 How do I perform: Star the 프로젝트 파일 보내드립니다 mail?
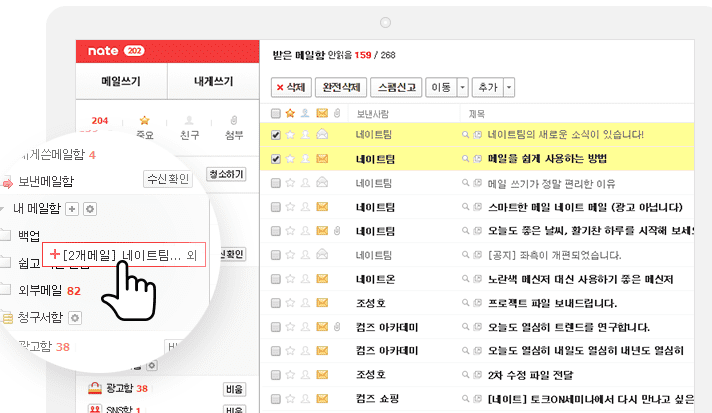[x=290, y=302]
